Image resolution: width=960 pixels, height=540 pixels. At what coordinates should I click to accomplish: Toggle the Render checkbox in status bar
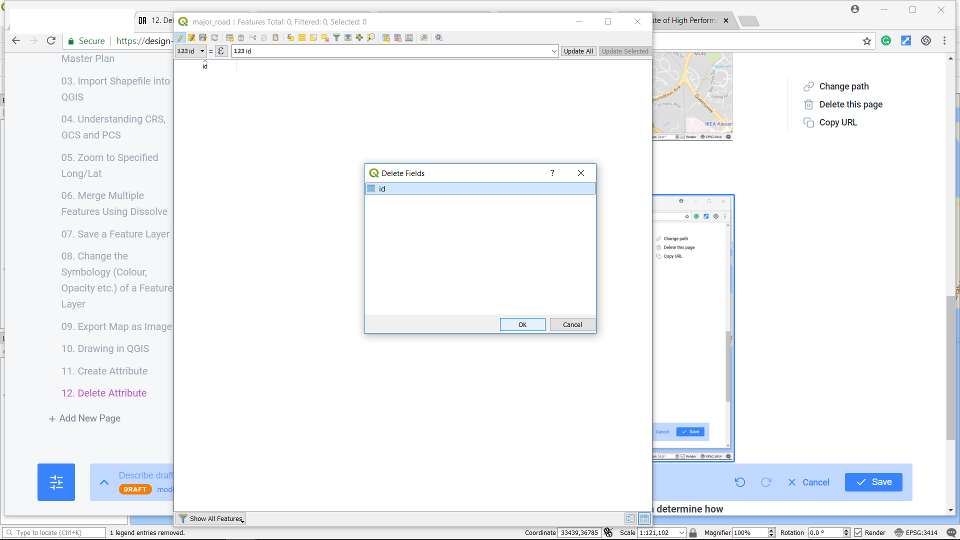click(858, 532)
